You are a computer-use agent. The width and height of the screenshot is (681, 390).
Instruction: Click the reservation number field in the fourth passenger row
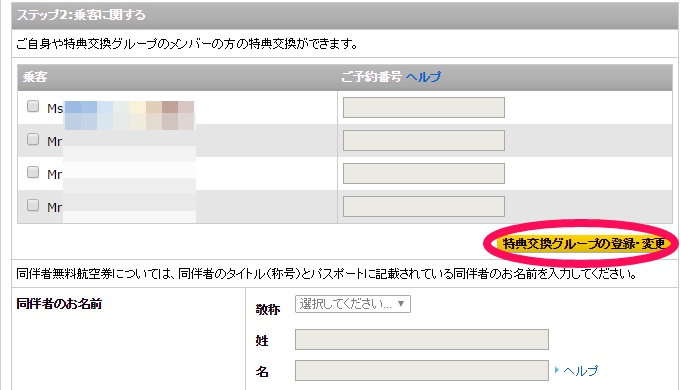(424, 206)
